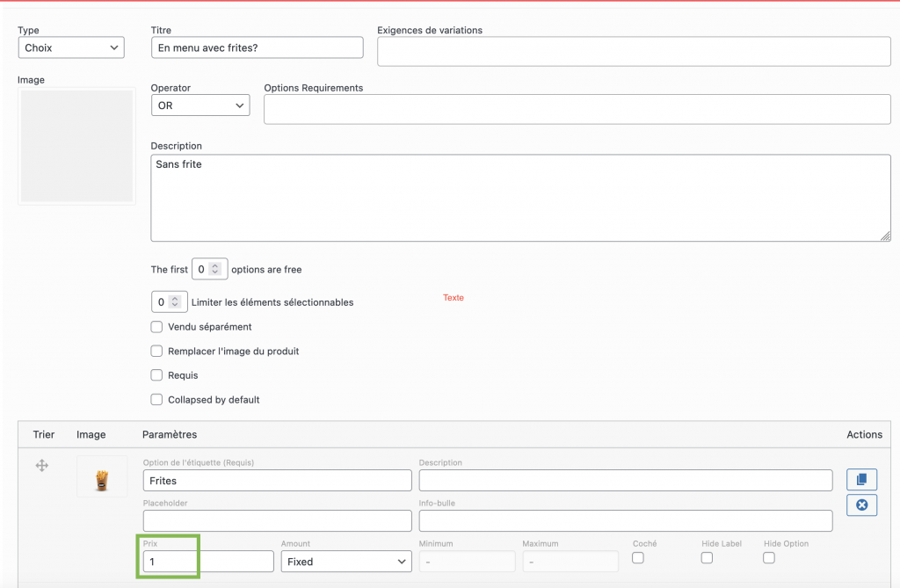900x588 pixels.
Task: Open the Operator dropdown set to OR
Action: coord(200,105)
